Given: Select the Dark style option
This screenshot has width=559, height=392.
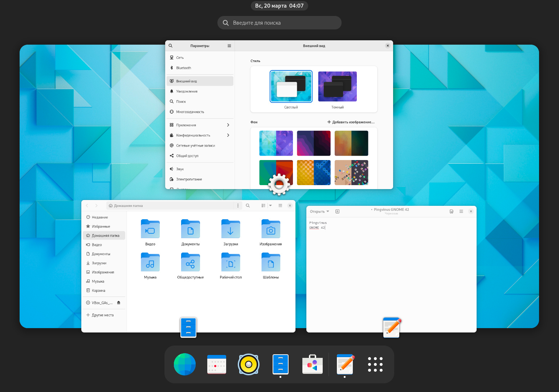Looking at the screenshot, I should (337, 87).
